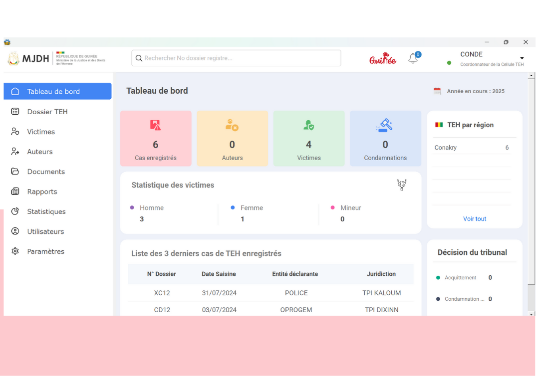The width and height of the screenshot is (539, 392).
Task: Select the Conakry region row
Action: point(472,148)
